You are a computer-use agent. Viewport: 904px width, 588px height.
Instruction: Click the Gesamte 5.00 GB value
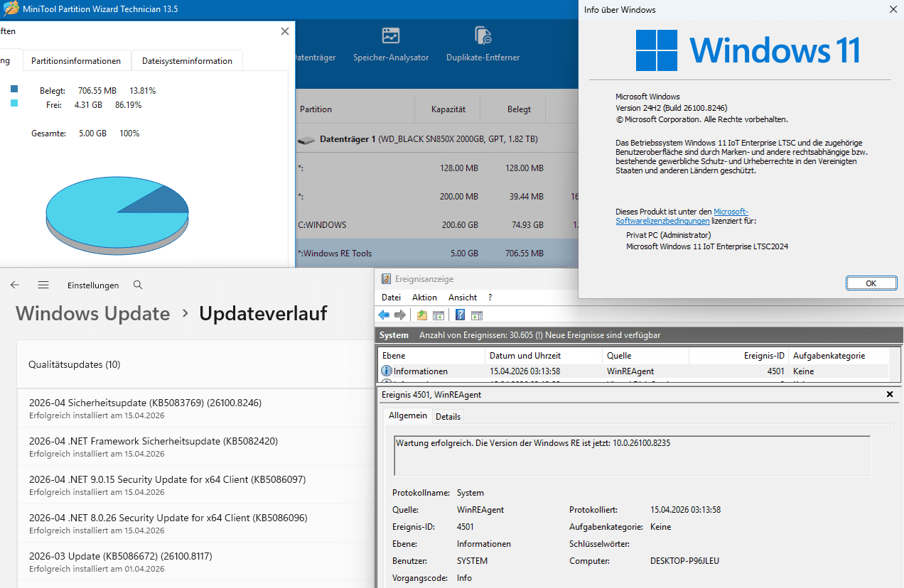pyautogui.click(x=92, y=134)
